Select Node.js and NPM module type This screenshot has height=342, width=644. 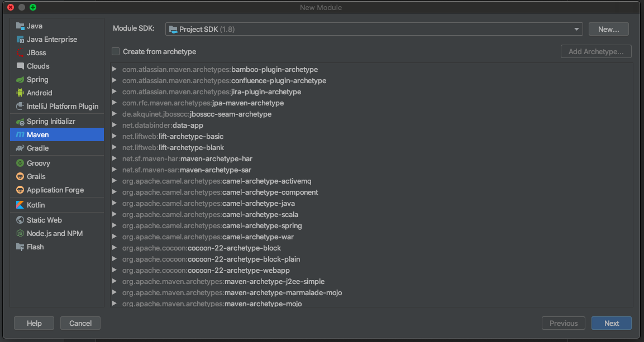(56, 233)
